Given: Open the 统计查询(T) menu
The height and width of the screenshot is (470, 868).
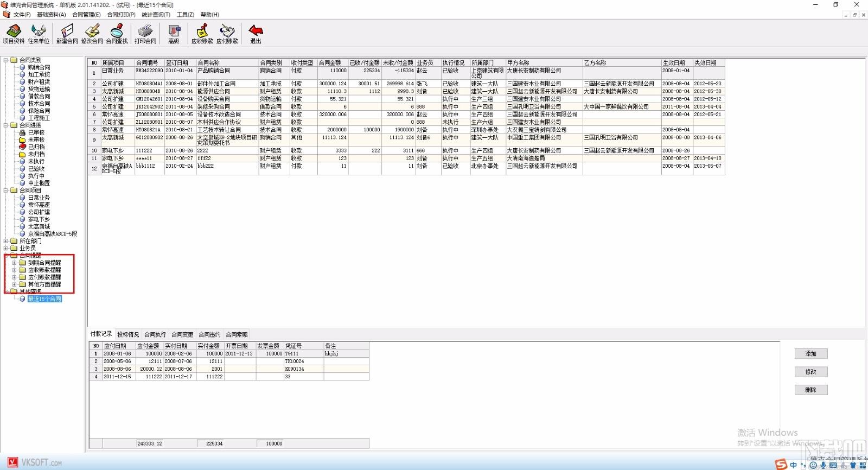Looking at the screenshot, I should coord(156,15).
